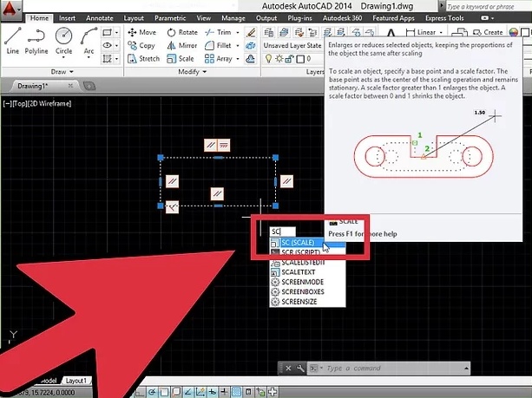Image resolution: width=532 pixels, height=398 pixels.
Task: Open the AutoCAD application menu logo
Action: click(10, 9)
